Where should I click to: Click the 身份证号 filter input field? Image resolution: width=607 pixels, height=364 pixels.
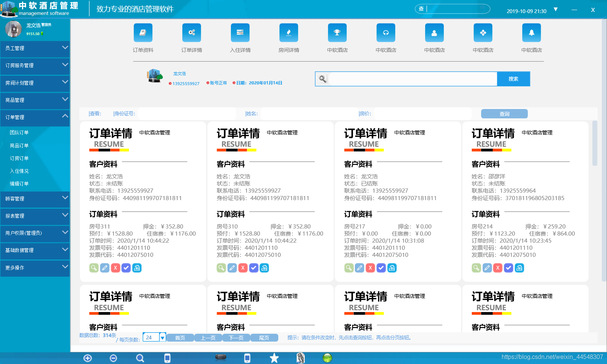pyautogui.click(x=187, y=113)
